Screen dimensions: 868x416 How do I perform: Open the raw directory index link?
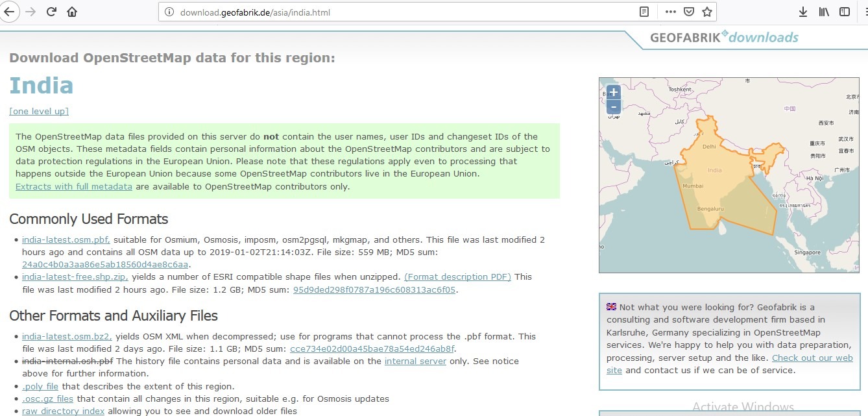pyautogui.click(x=64, y=411)
